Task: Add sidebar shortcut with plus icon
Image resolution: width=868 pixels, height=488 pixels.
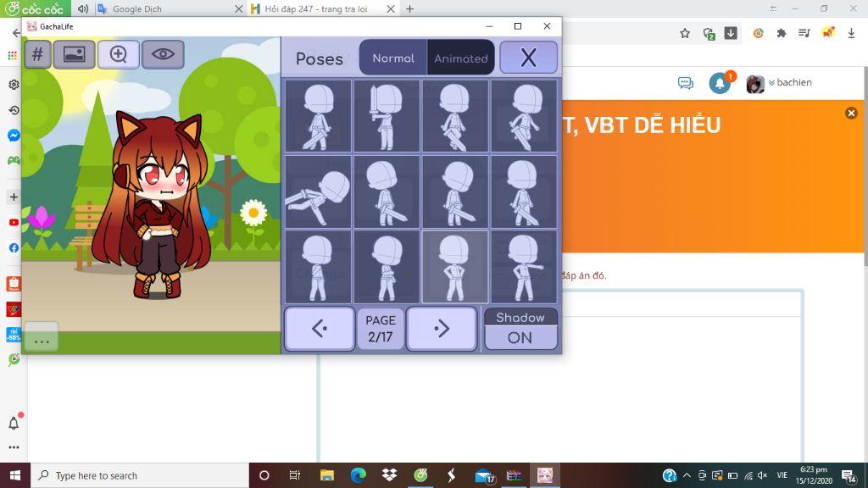Action: coord(14,197)
